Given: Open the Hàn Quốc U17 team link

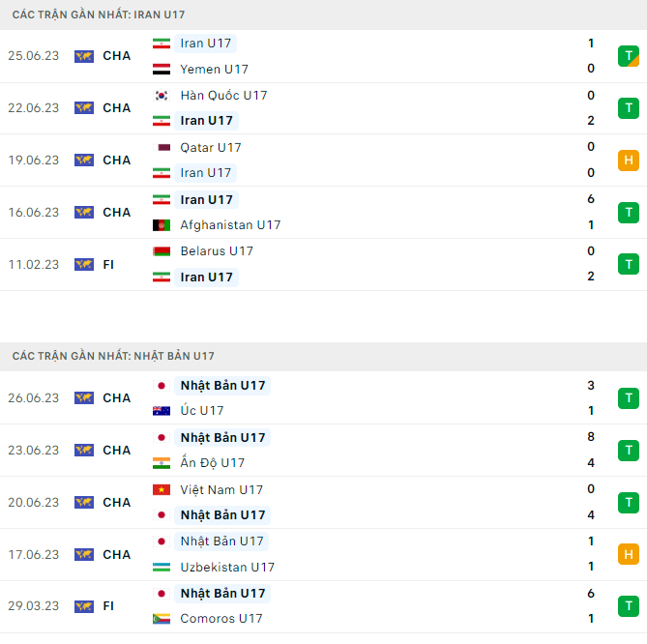Looking at the screenshot, I should [x=223, y=96].
